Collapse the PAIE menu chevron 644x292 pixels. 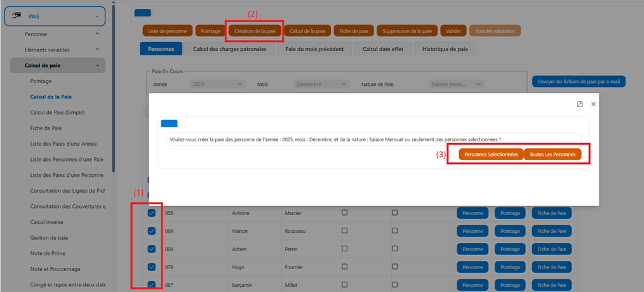coord(97,17)
